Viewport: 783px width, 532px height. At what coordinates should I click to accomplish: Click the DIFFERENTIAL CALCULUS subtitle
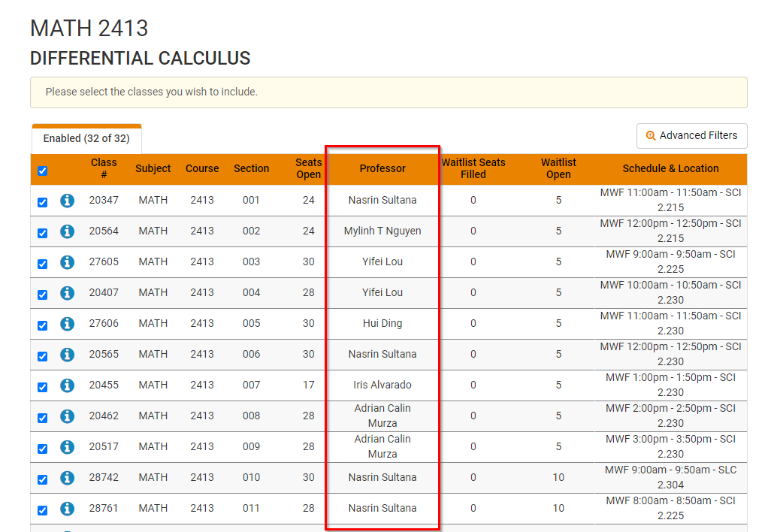pos(141,58)
